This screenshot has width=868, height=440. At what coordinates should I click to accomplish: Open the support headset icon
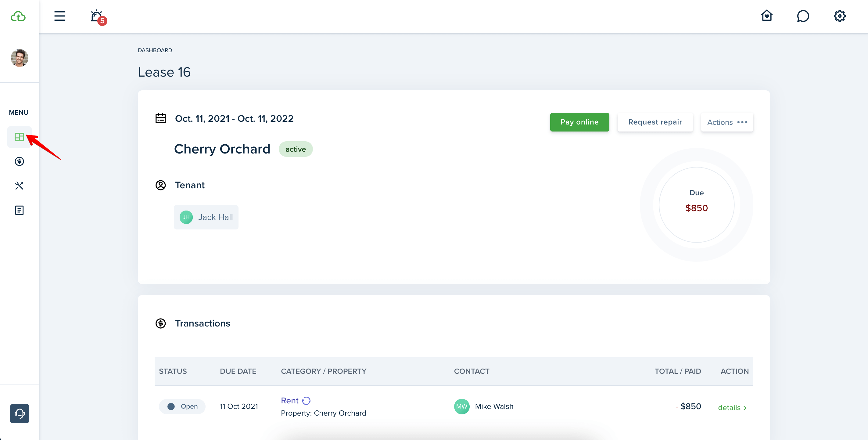click(20, 413)
